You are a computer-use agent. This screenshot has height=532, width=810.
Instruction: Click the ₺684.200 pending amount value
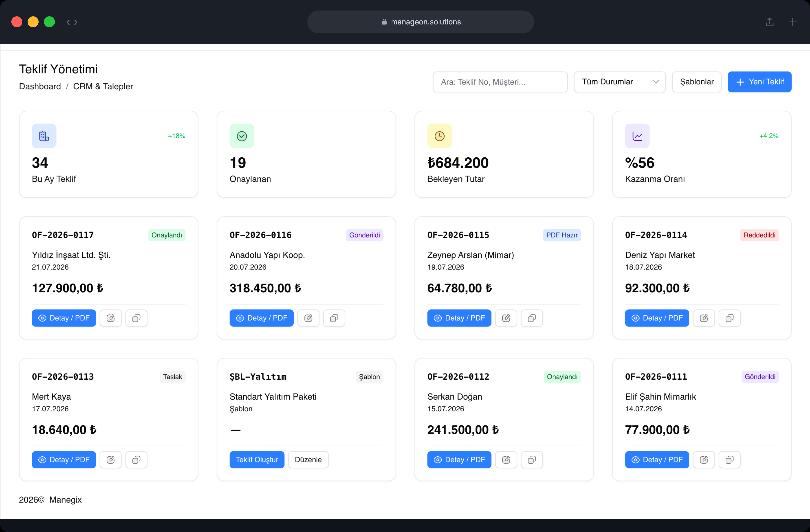pos(458,163)
